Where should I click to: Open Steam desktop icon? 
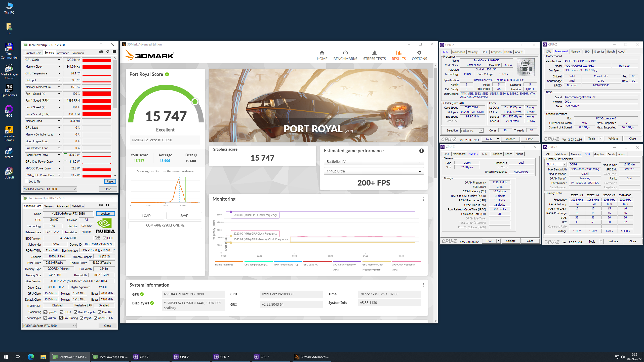(9, 152)
